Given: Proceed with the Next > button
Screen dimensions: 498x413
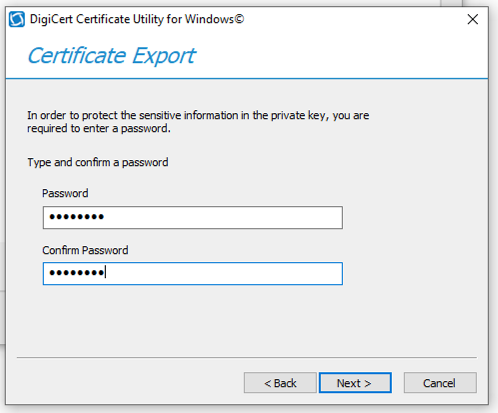Looking at the screenshot, I should [355, 383].
